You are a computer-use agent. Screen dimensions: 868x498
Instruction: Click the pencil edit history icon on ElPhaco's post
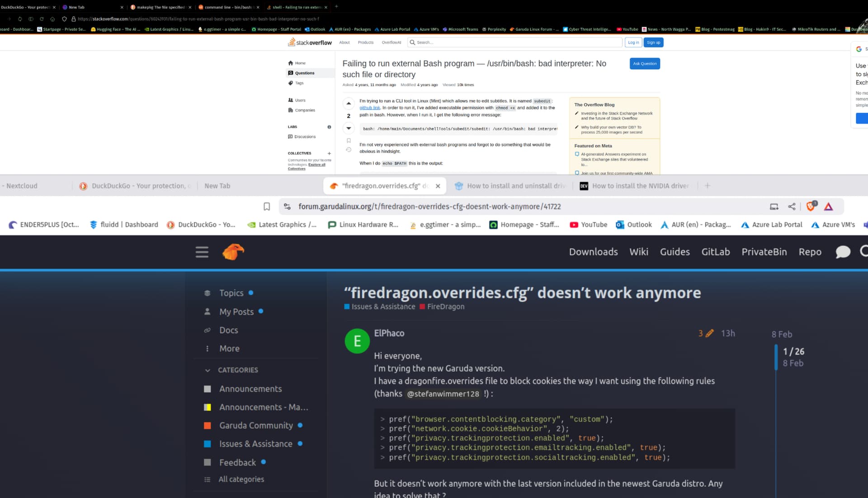(x=709, y=333)
